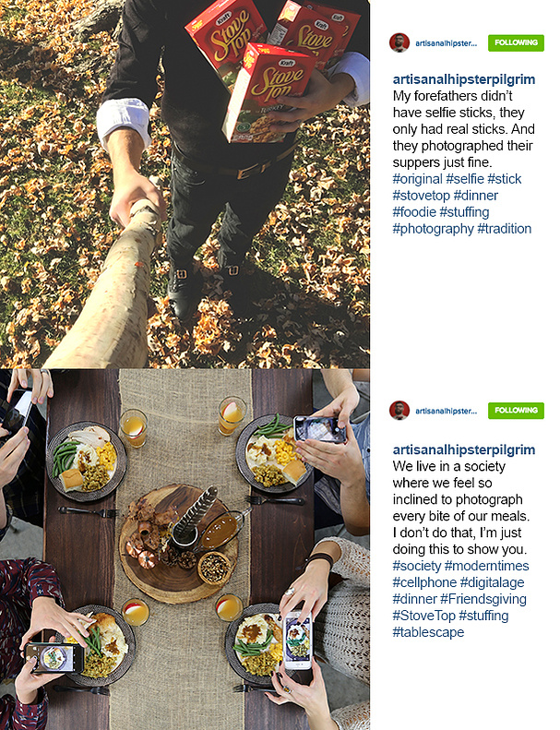
Task: Click the bold artisanalhipsterpilgrim name in the second caption
Action: [x=464, y=449]
